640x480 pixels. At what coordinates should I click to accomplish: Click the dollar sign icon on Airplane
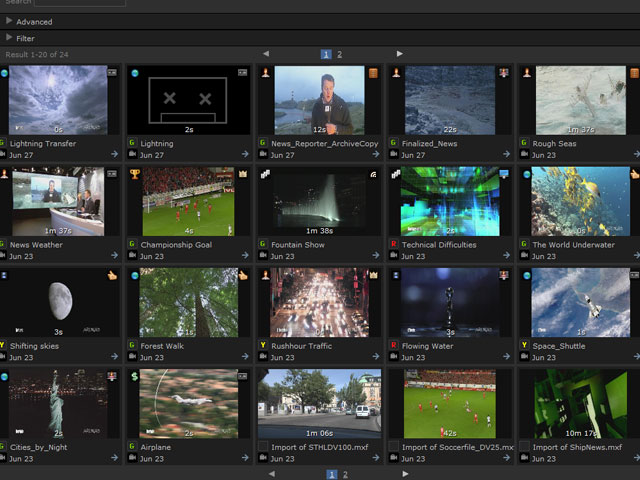pos(135,377)
